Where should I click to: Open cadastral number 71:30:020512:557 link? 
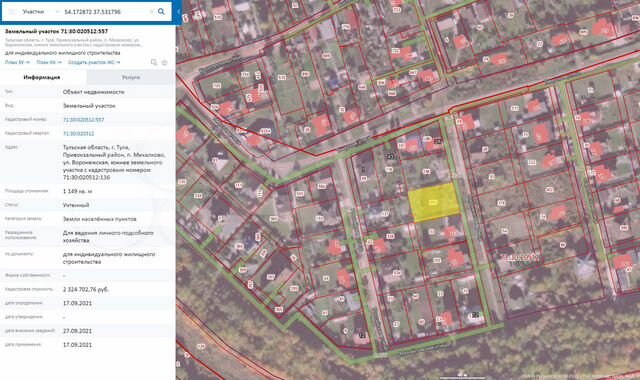(x=83, y=120)
